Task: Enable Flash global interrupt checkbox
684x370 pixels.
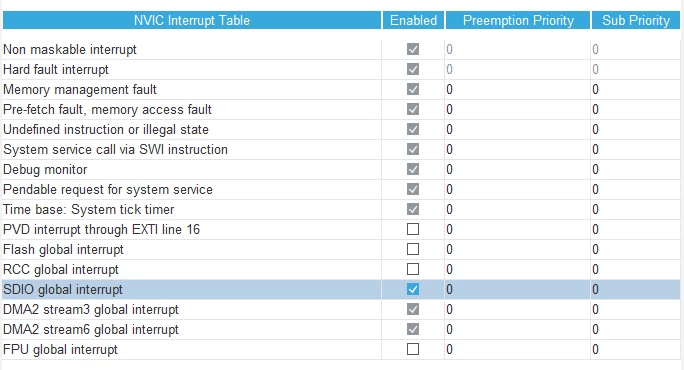Action: (413, 249)
